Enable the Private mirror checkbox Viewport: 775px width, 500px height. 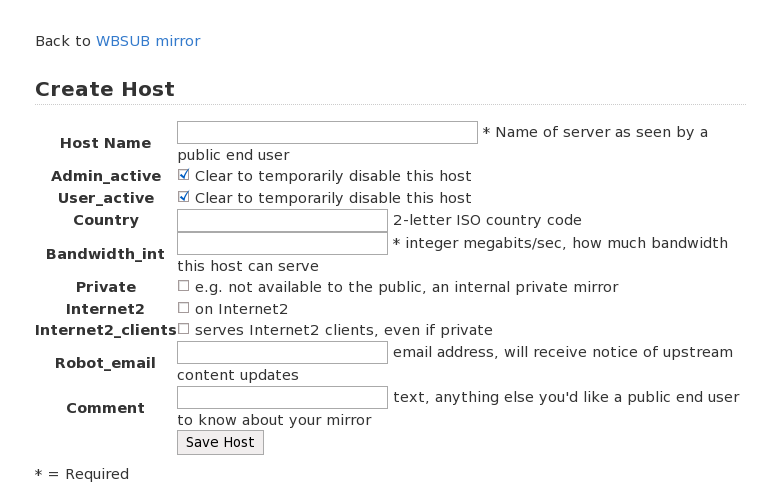(184, 286)
